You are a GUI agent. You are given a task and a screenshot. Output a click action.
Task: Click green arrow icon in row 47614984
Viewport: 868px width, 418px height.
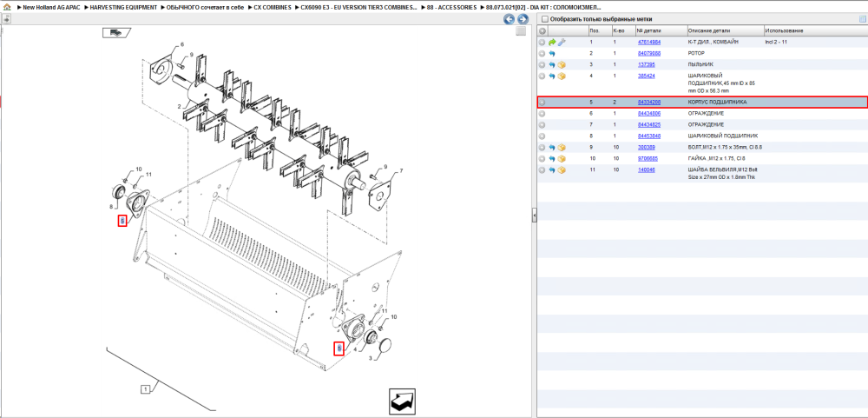click(552, 42)
